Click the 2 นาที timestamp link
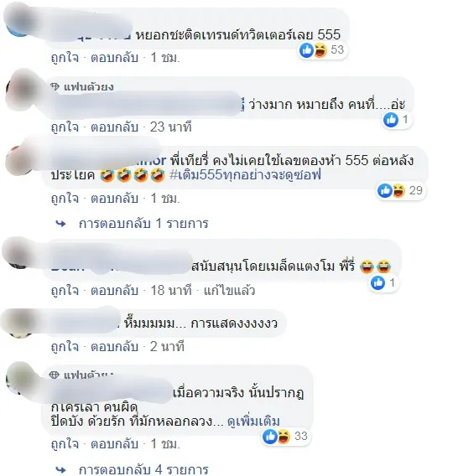Viewport: 458px width, 476px height. (167, 346)
